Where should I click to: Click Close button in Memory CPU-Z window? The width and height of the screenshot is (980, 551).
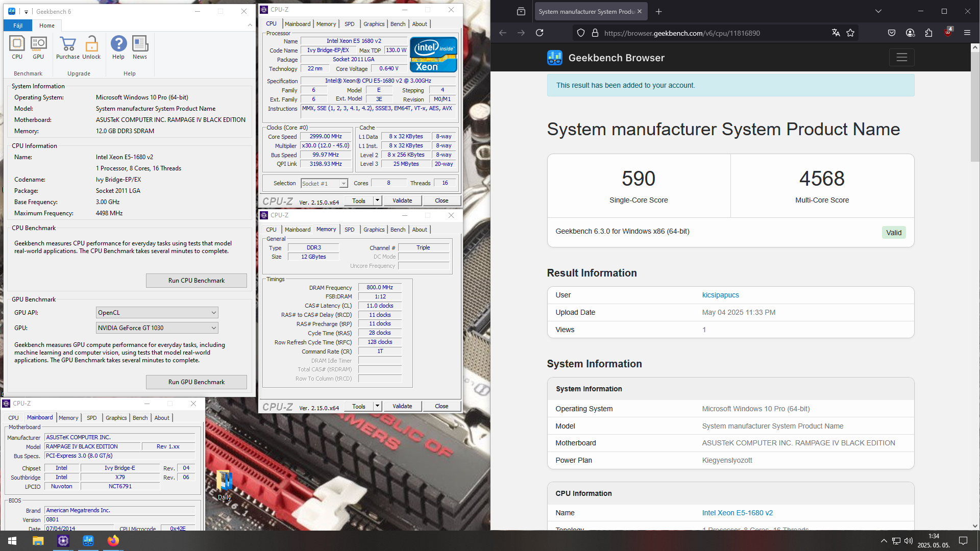click(442, 407)
